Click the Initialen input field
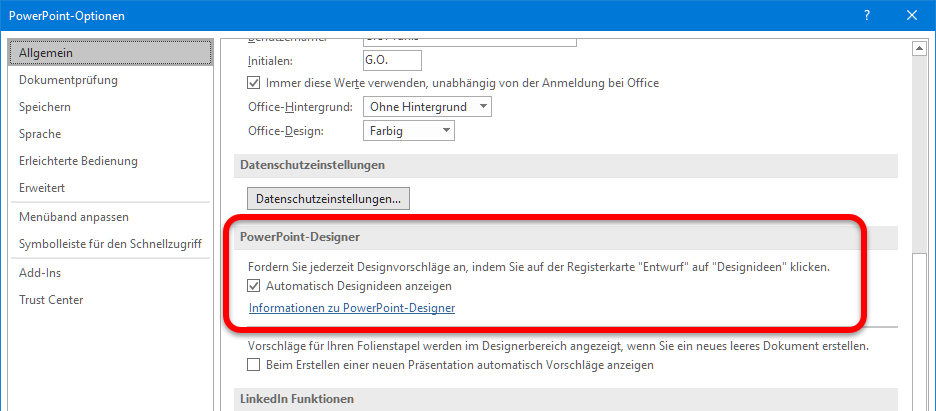The image size is (936, 411). [x=392, y=61]
